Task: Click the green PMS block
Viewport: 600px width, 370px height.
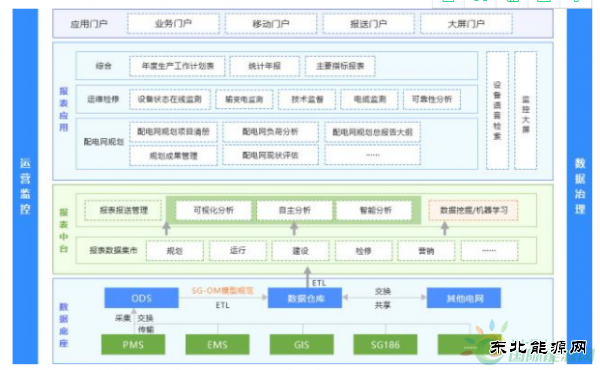Action: click(x=133, y=344)
